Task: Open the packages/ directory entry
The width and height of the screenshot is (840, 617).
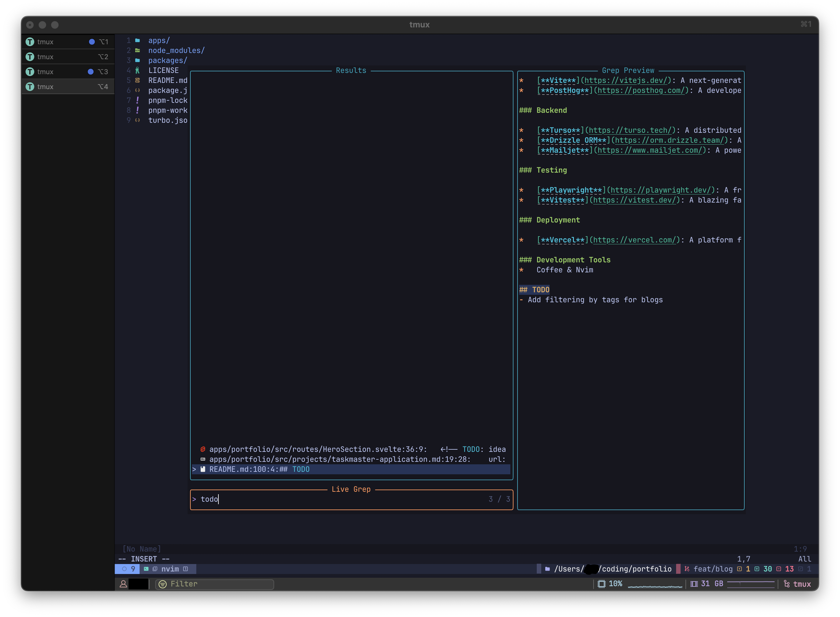Action: point(168,60)
